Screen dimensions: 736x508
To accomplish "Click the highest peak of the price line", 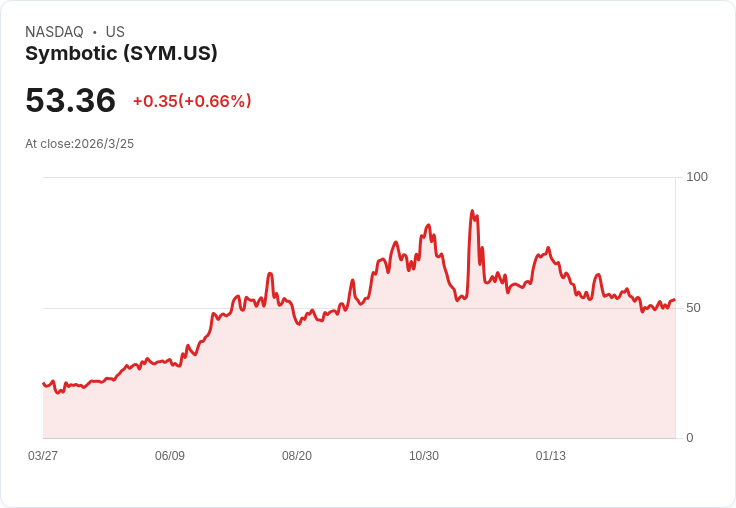I will click(x=472, y=212).
